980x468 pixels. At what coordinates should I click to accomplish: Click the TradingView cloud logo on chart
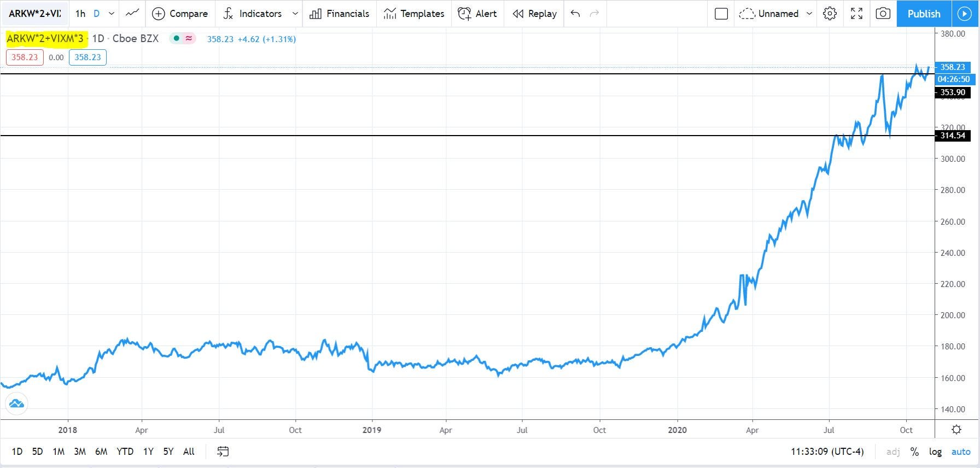coord(16,404)
